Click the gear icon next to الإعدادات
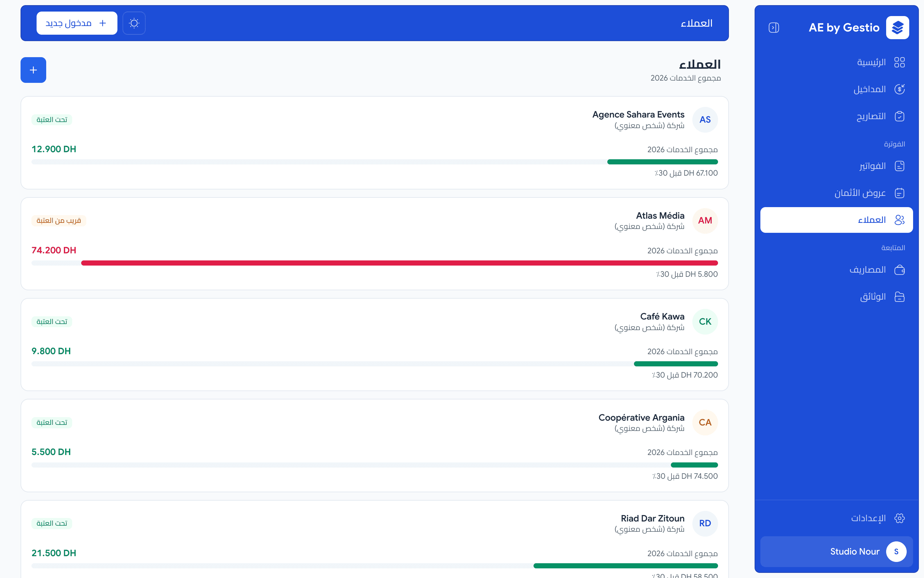The height and width of the screenshot is (578, 924). [x=900, y=518]
